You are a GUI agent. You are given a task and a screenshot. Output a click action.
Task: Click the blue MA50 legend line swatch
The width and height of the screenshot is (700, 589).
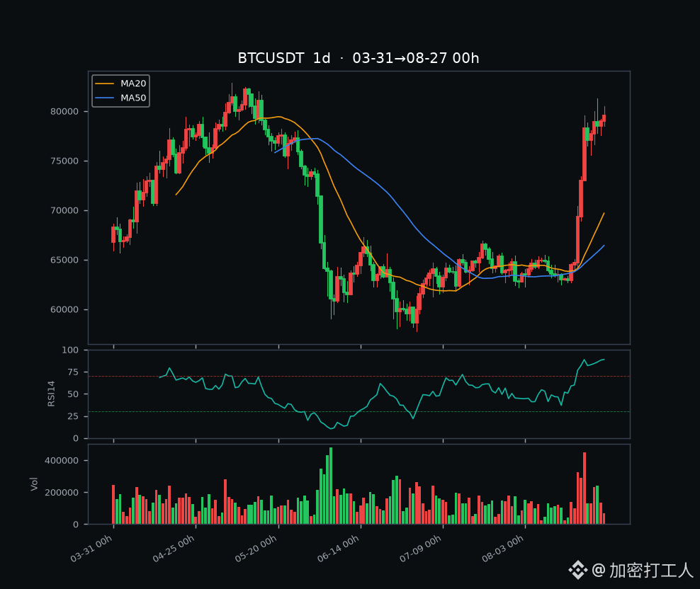(x=105, y=98)
